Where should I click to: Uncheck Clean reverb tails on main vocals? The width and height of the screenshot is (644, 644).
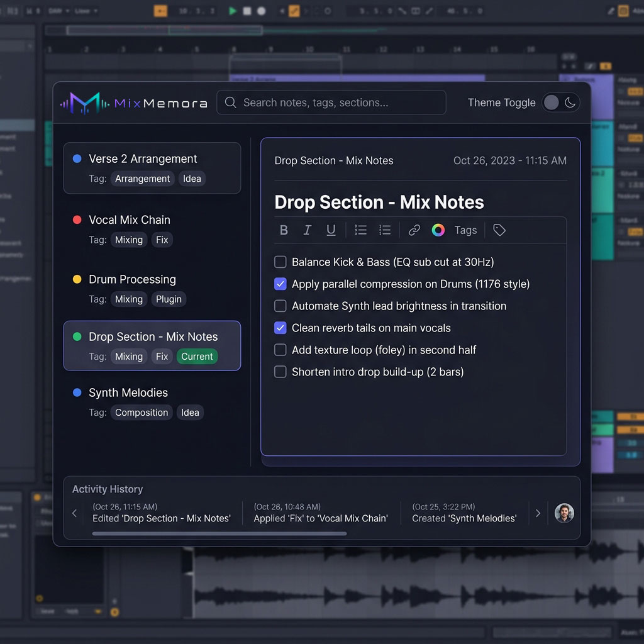pyautogui.click(x=280, y=328)
